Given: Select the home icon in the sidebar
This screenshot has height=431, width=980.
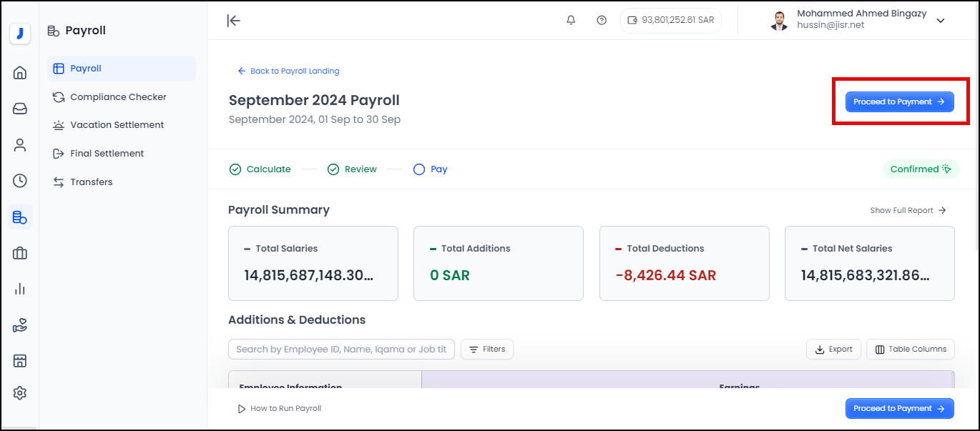Looking at the screenshot, I should [x=19, y=72].
